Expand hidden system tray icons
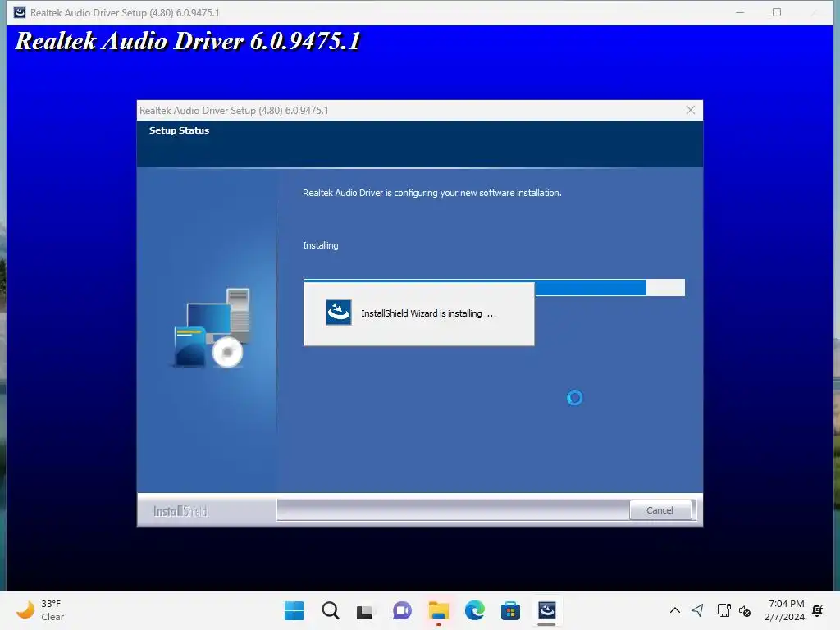The height and width of the screenshot is (630, 840). pos(675,610)
